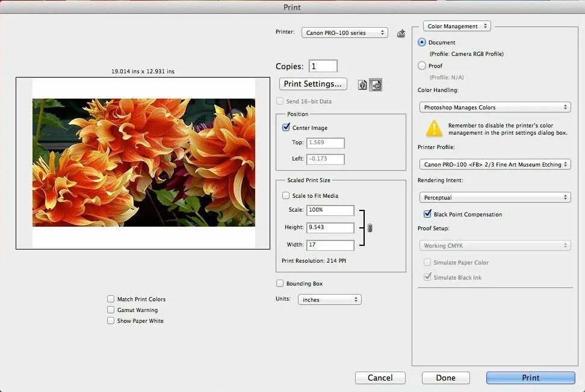585x392 pixels.
Task: Toggle Send 16-bit Data checkbox
Action: point(280,101)
